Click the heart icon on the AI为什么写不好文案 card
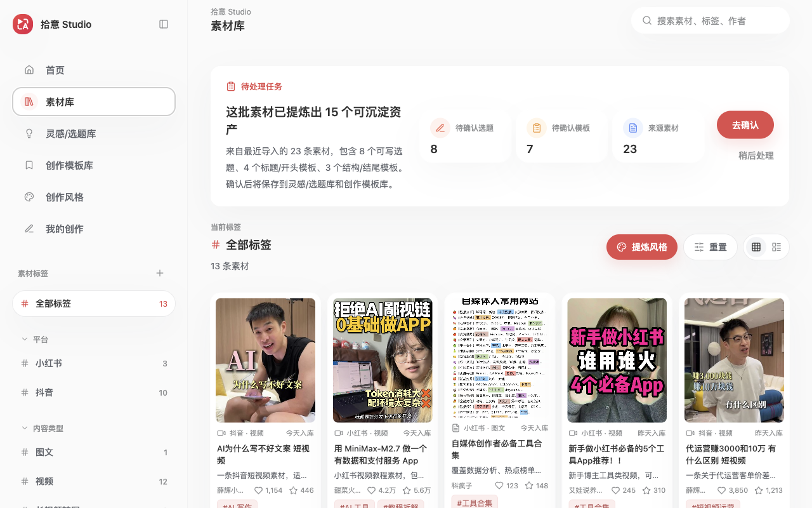The height and width of the screenshot is (508, 812). coord(258,490)
